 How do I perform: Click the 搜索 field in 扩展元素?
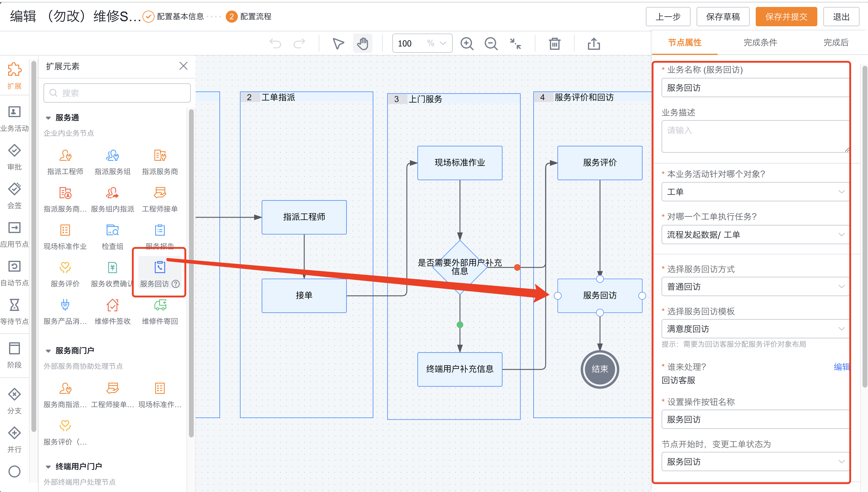tap(117, 93)
